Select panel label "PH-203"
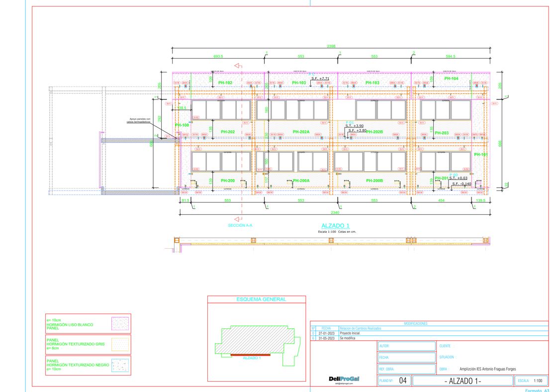This screenshot has width=554, height=392. [442, 133]
